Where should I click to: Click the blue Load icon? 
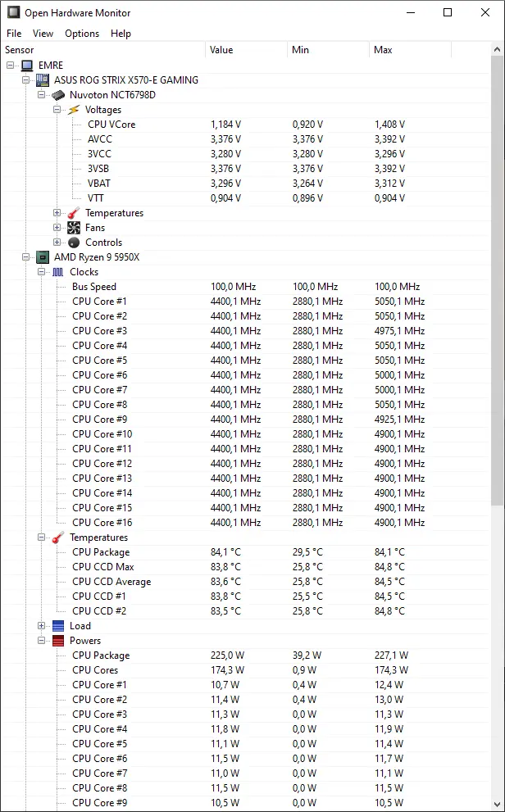coord(58,626)
